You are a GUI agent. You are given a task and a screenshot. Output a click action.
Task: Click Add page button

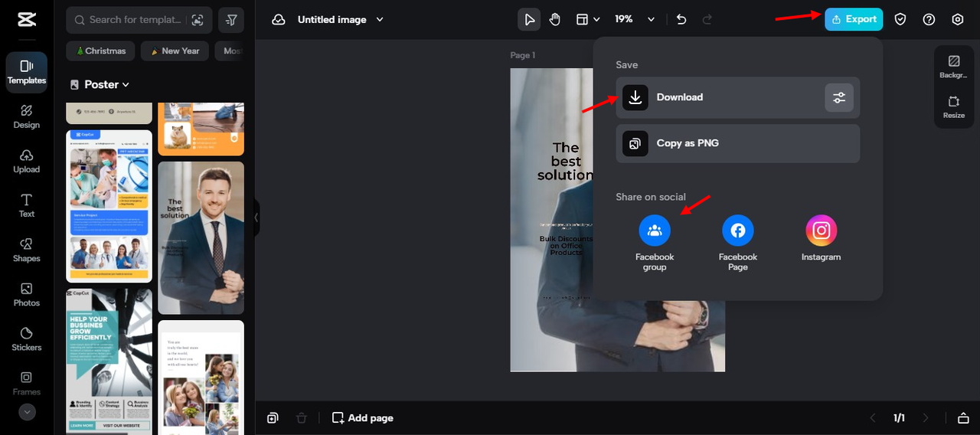(363, 417)
